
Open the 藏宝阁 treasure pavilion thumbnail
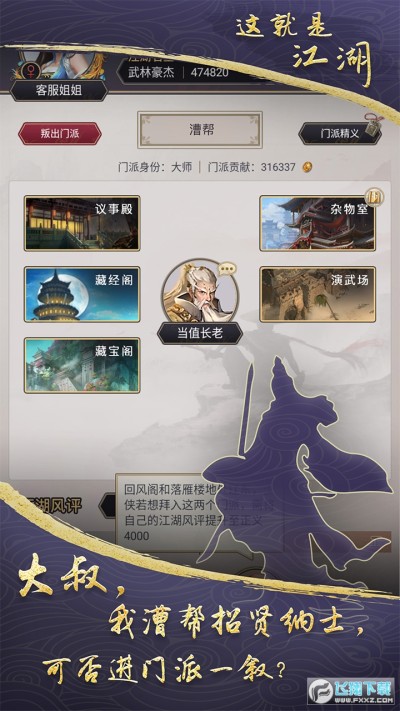(82, 365)
